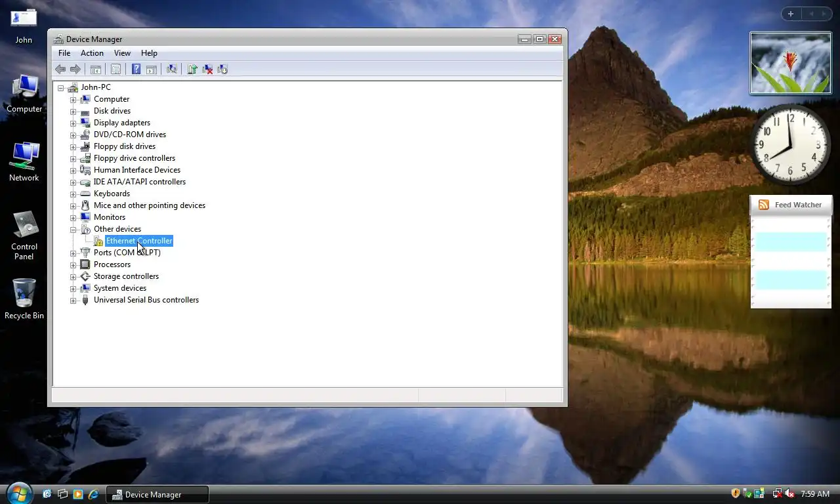840x504 pixels.
Task: Expand Universal Serial Bus controllers
Action: pyautogui.click(x=73, y=300)
